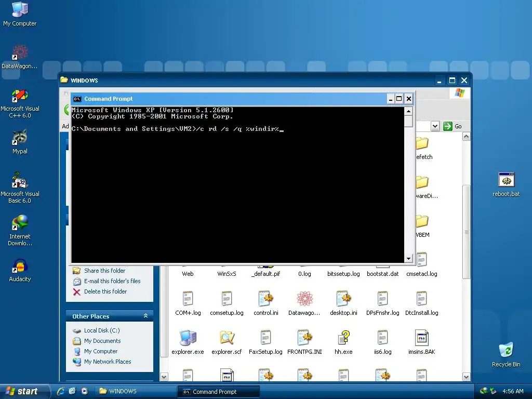The image size is (532, 399).
Task: Select DPsFnshr.log file icon
Action: pos(383,299)
